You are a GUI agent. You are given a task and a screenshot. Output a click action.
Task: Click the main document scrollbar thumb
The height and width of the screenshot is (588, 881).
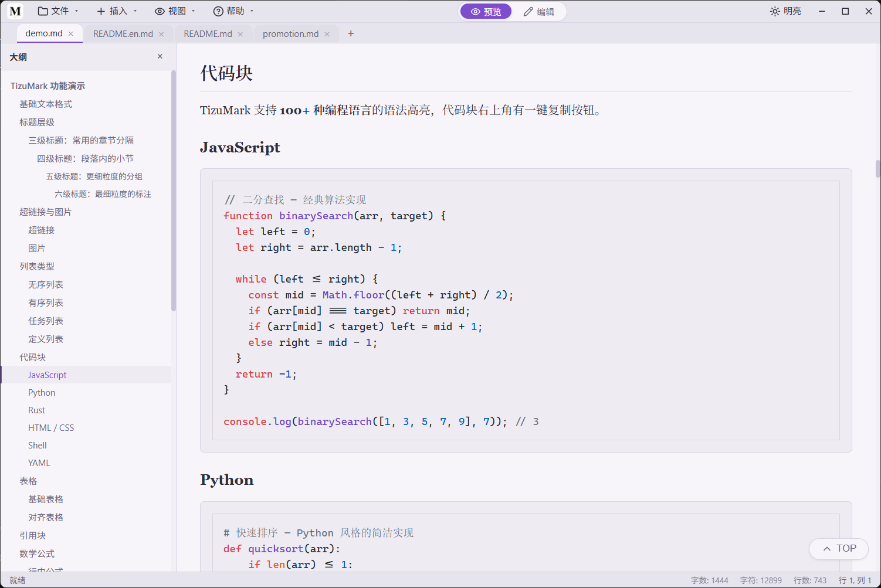coord(878,169)
